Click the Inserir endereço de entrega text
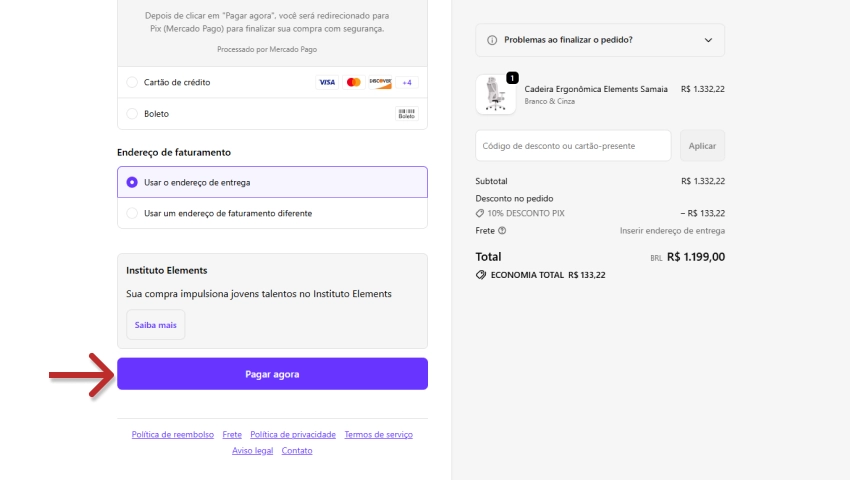Screen dimensions: 850x480 pyautogui.click(x=672, y=231)
